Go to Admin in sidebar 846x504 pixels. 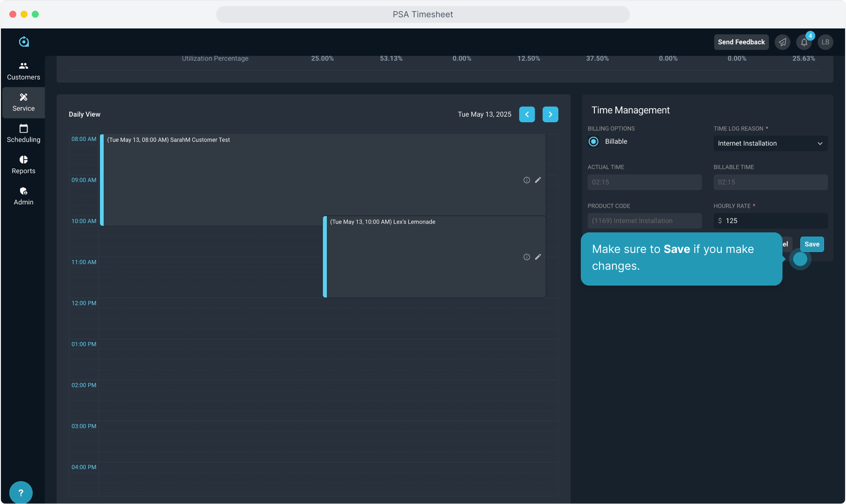(23, 196)
